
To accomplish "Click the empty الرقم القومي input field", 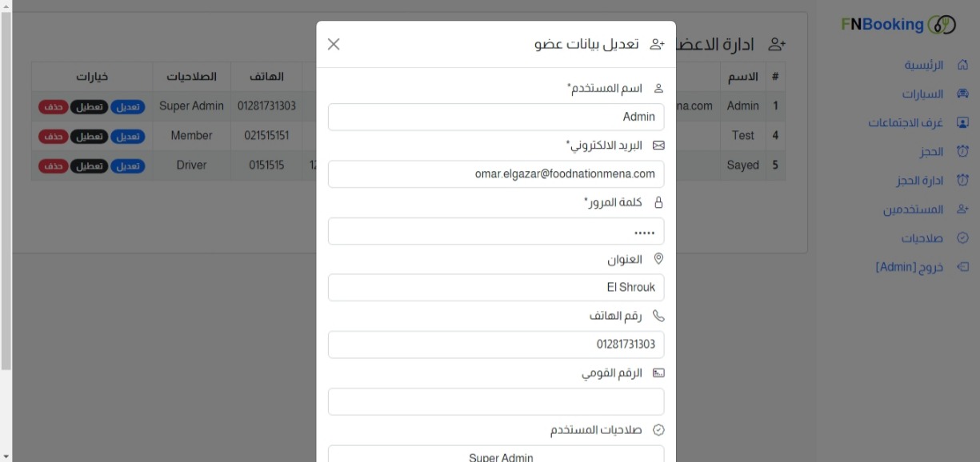I will click(x=496, y=402).
